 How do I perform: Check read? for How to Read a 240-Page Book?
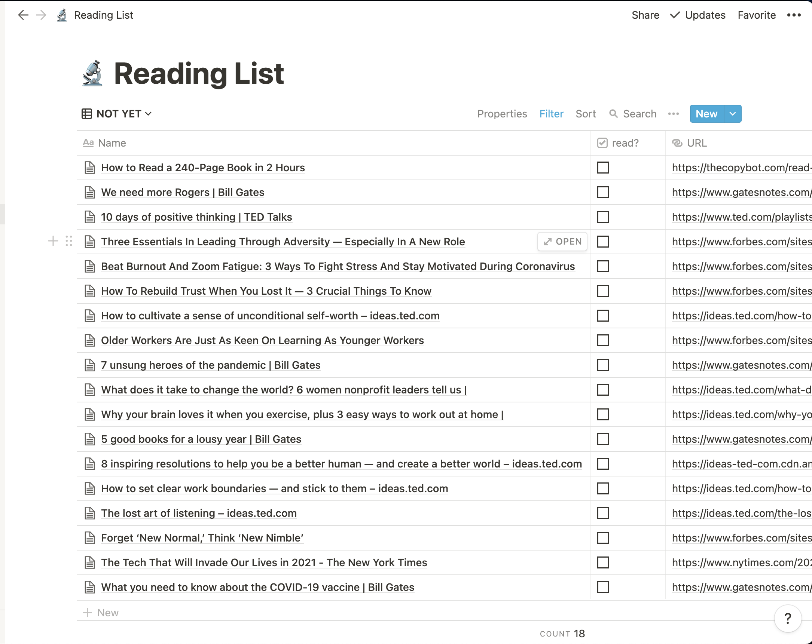(603, 168)
